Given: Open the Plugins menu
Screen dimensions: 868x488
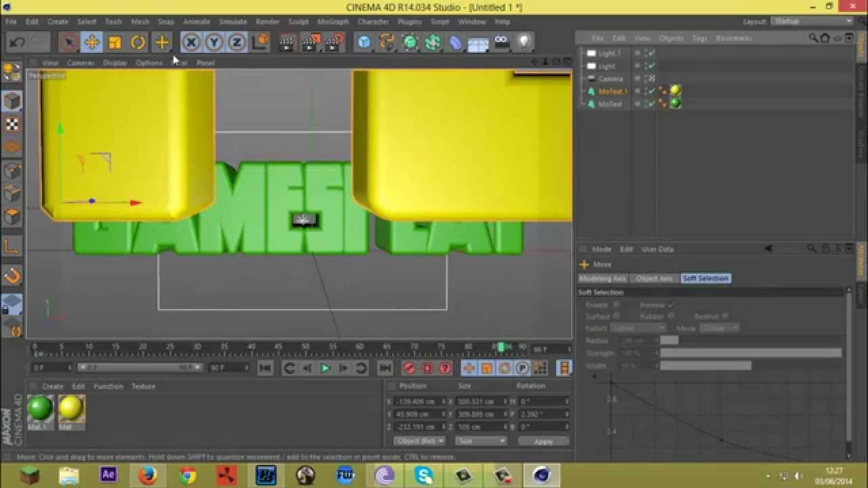Looking at the screenshot, I should click(410, 22).
